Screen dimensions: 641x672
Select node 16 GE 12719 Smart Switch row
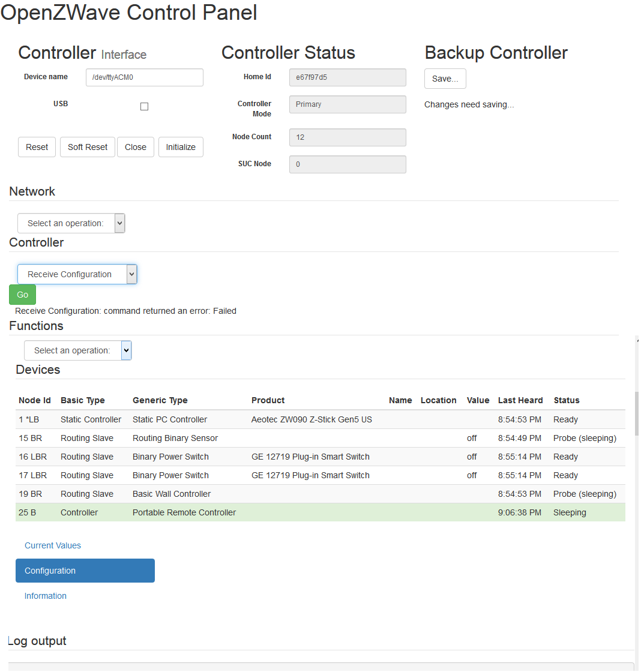(240, 456)
